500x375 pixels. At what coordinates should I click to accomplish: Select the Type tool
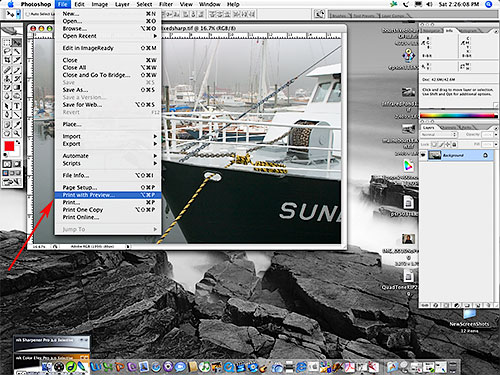(x=17, y=106)
